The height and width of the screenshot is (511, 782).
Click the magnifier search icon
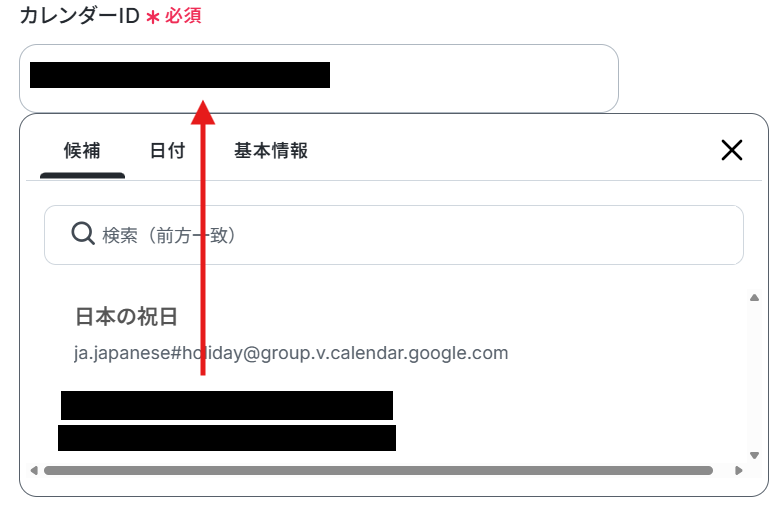click(83, 234)
